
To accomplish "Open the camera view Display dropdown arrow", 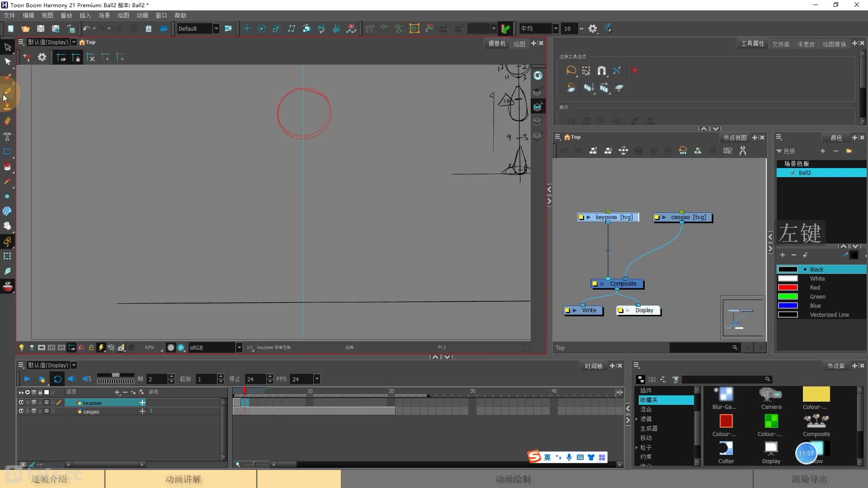I will tap(74, 42).
